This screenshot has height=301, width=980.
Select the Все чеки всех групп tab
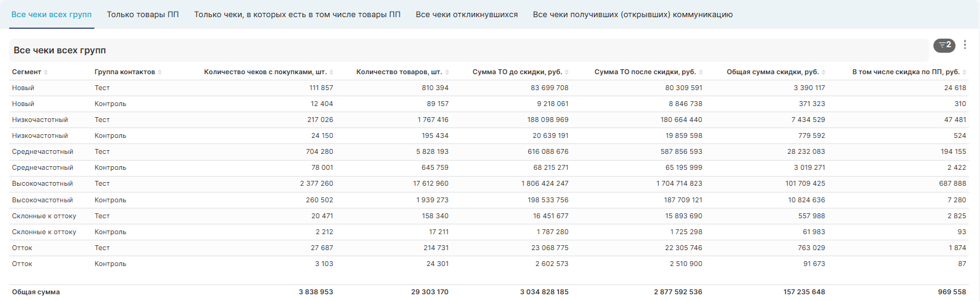[51, 15]
